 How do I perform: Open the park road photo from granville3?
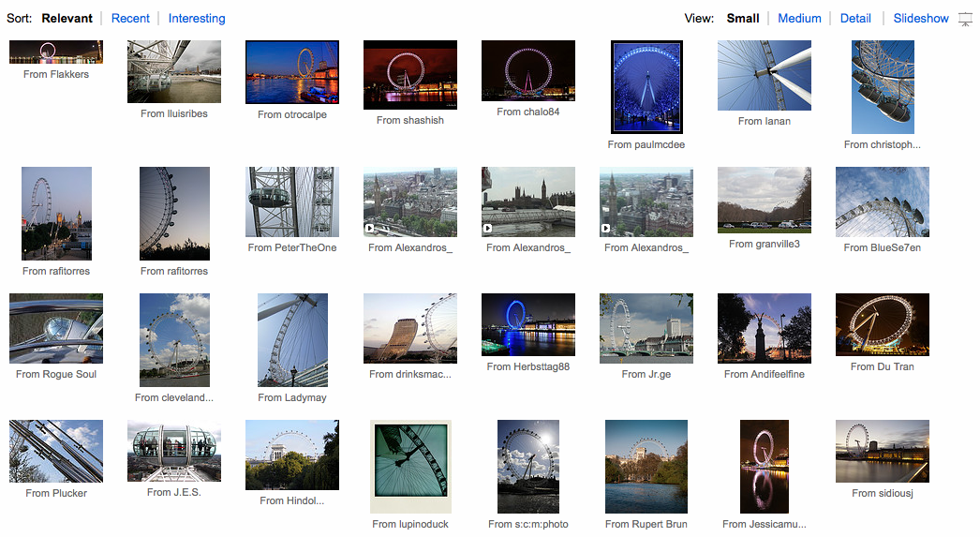coord(765,200)
